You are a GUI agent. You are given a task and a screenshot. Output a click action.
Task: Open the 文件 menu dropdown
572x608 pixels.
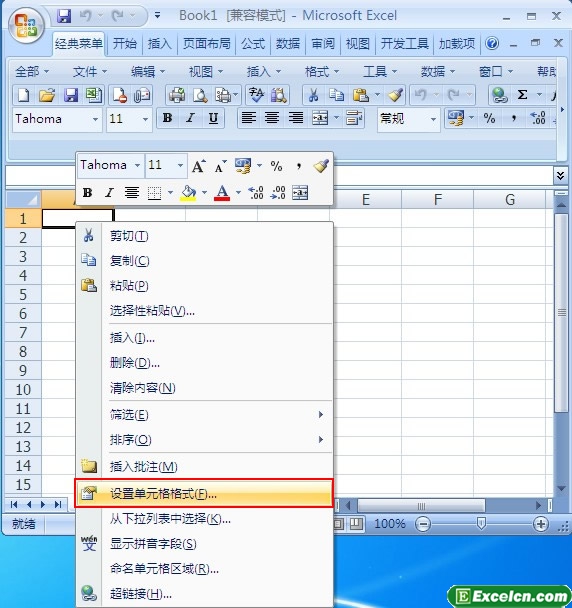(90, 72)
